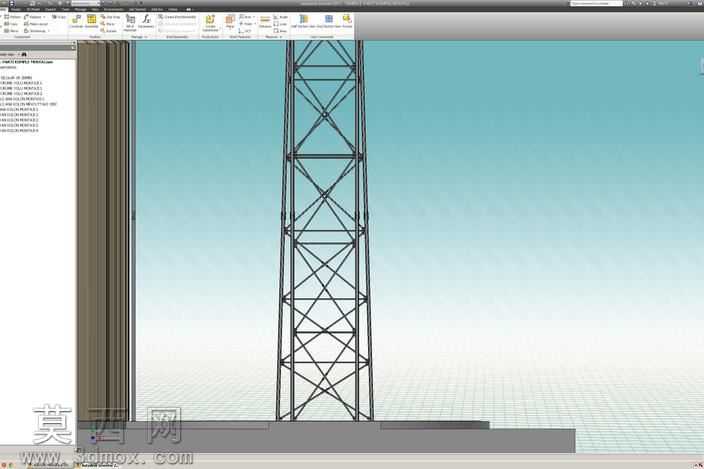The height and width of the screenshot is (469, 704).
Task: Open the Axis dropdown arrow
Action: pyautogui.click(x=254, y=17)
